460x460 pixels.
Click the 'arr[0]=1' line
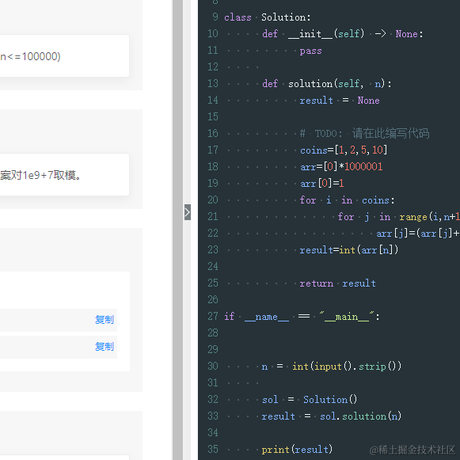322,183
